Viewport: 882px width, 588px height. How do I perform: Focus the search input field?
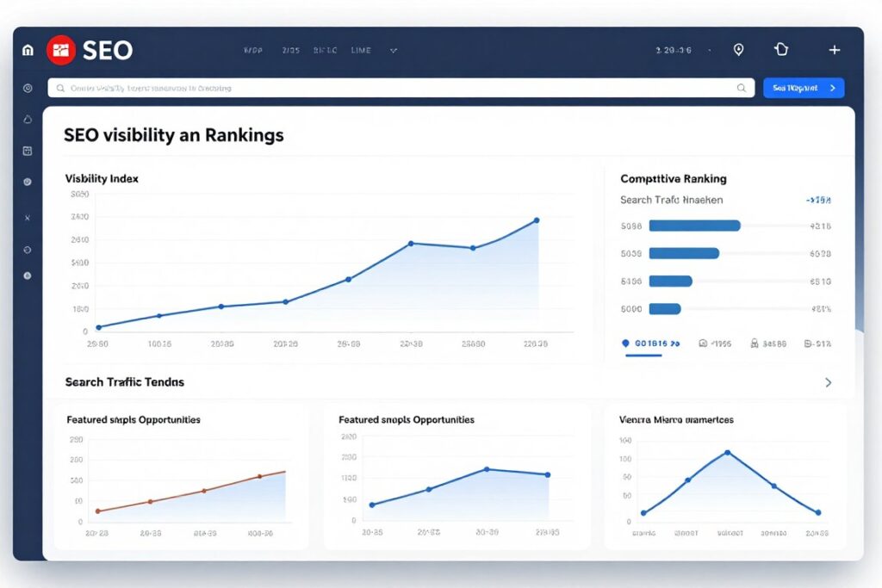[x=401, y=88]
